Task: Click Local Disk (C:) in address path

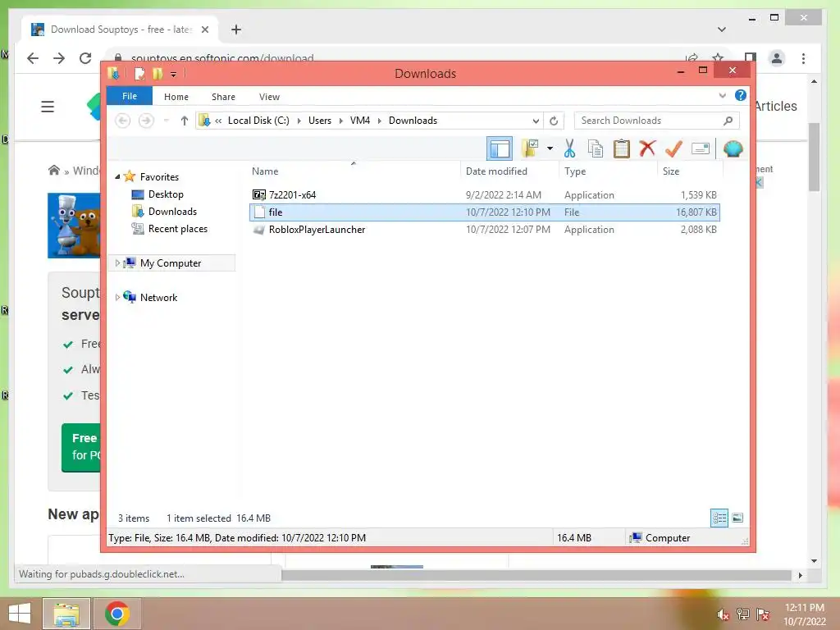Action: (x=258, y=121)
